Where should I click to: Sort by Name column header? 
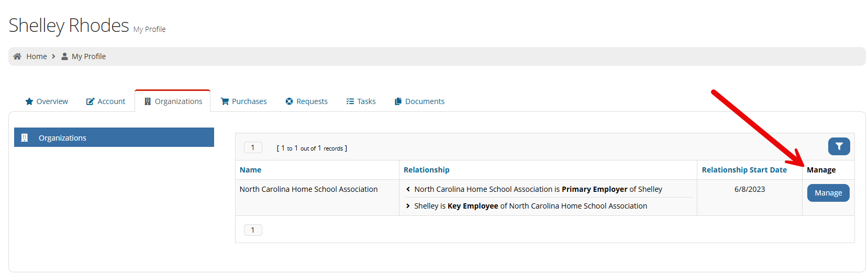(x=250, y=170)
